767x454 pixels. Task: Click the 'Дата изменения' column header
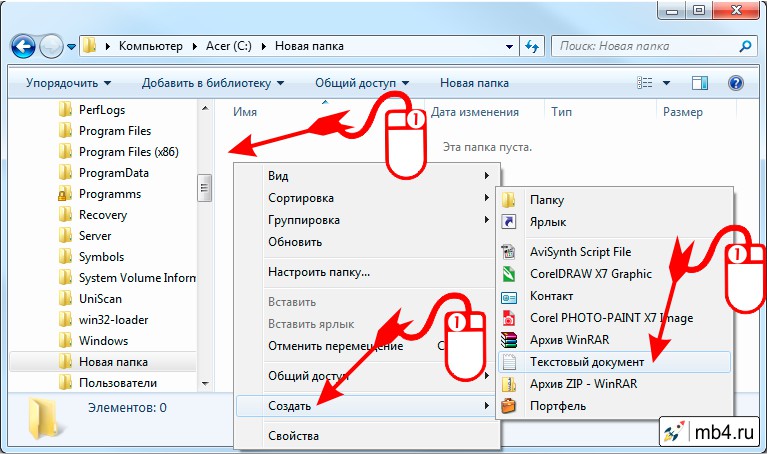coord(474,112)
